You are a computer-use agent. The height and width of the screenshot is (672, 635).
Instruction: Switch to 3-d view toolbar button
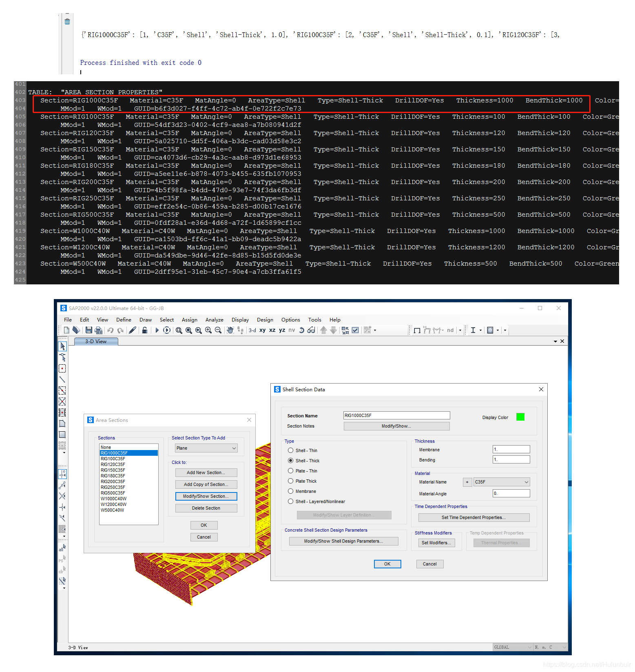click(252, 330)
